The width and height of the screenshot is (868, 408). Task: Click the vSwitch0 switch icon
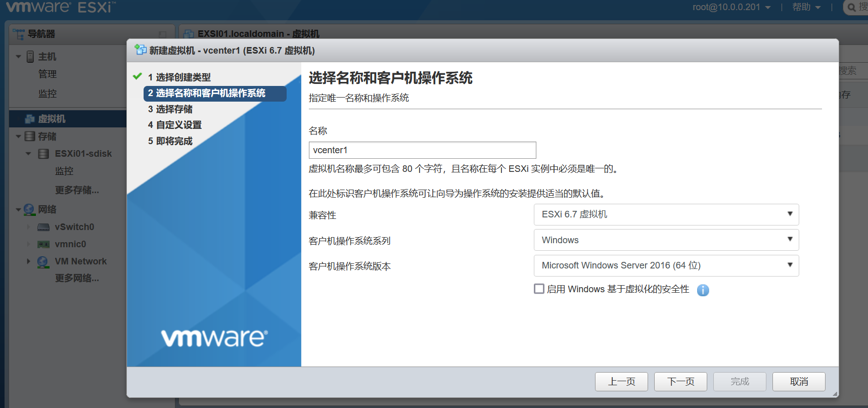point(43,227)
